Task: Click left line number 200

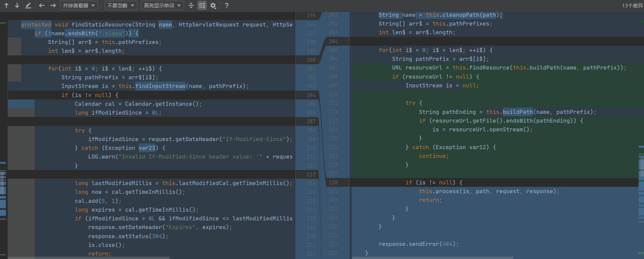Action: click(x=311, y=60)
